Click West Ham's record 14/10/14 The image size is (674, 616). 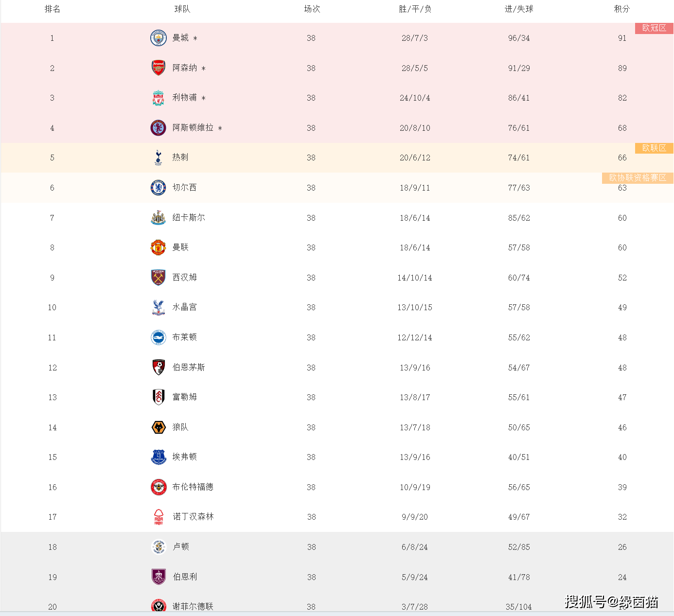tap(415, 278)
